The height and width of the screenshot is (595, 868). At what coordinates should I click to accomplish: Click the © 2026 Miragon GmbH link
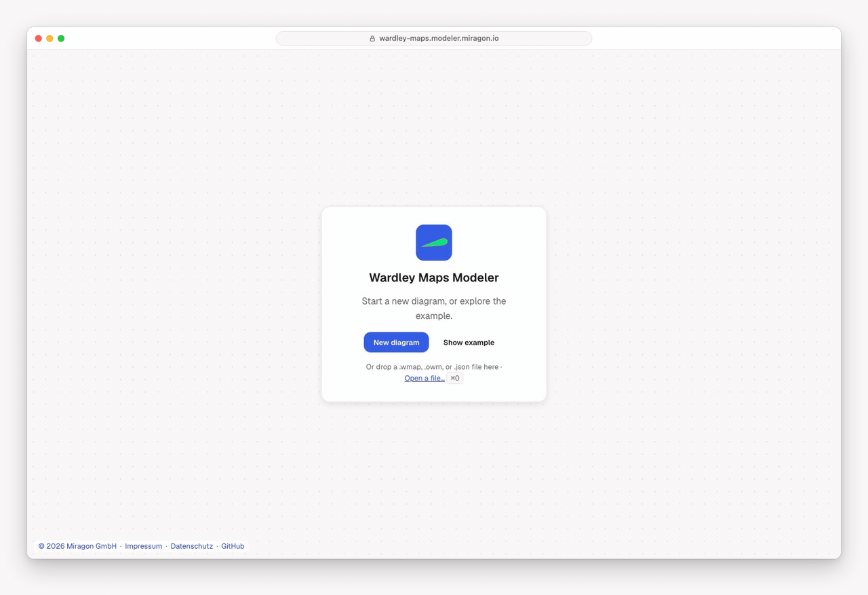77,546
